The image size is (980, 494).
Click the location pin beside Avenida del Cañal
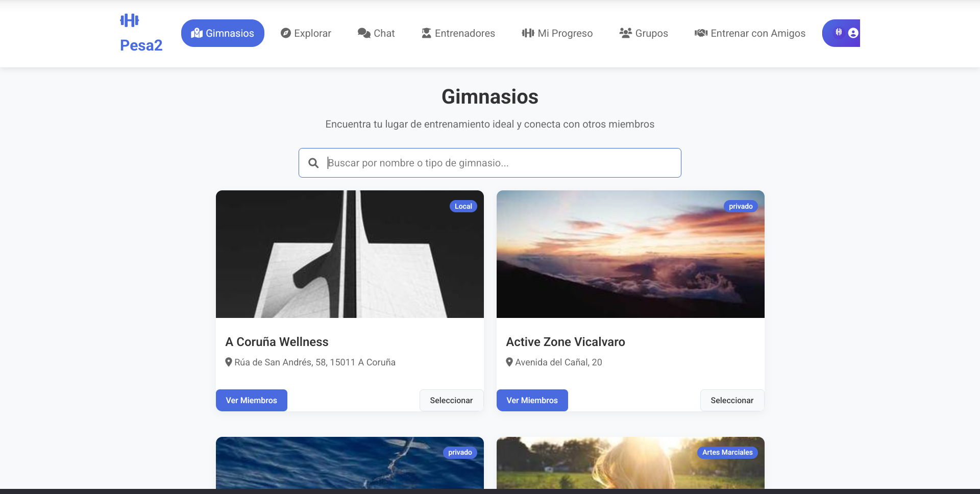click(x=509, y=362)
